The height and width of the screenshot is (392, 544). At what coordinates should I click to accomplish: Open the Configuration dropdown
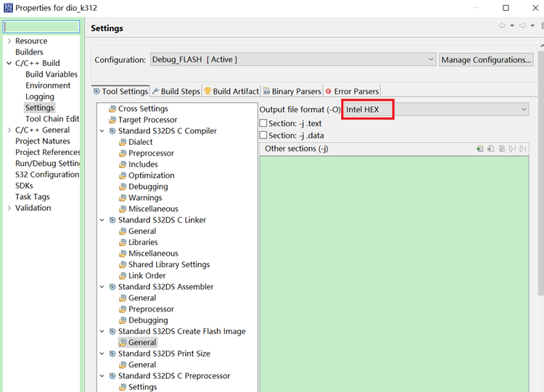pos(292,59)
